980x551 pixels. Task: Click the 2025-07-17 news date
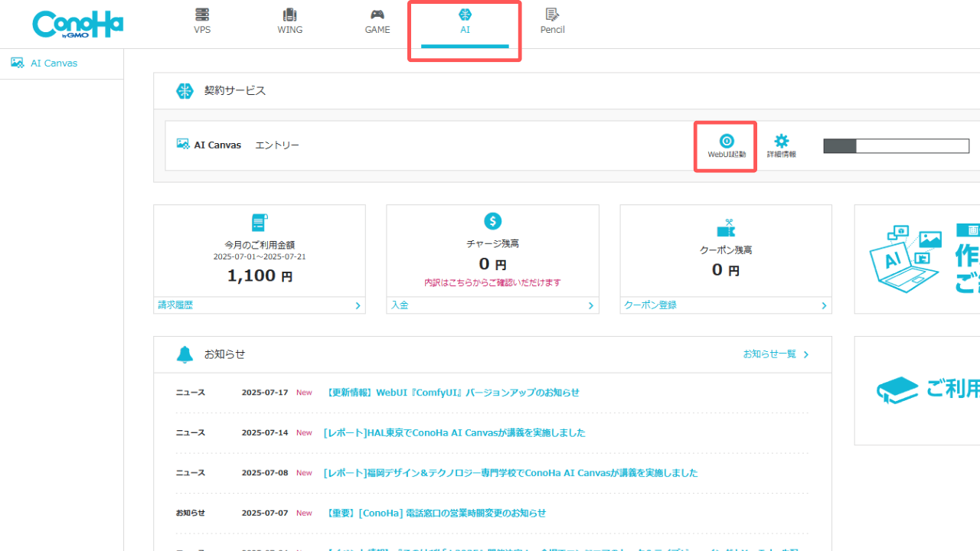(x=265, y=393)
